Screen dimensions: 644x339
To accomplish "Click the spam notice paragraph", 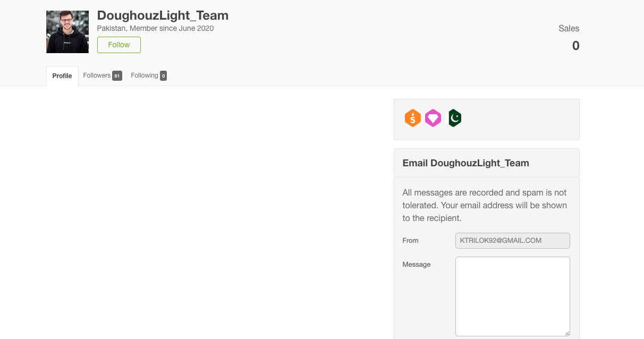I will [485, 205].
